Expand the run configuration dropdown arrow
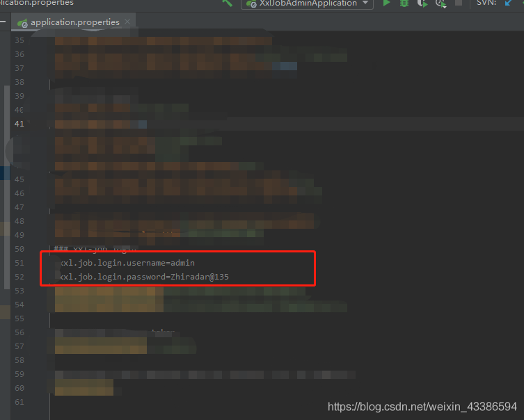The width and height of the screenshot is (524, 420). click(x=365, y=3)
